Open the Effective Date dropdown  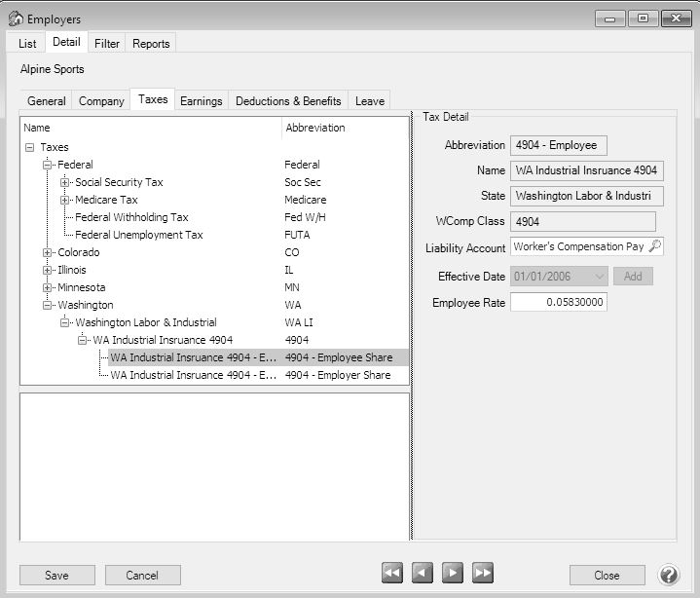(x=597, y=277)
